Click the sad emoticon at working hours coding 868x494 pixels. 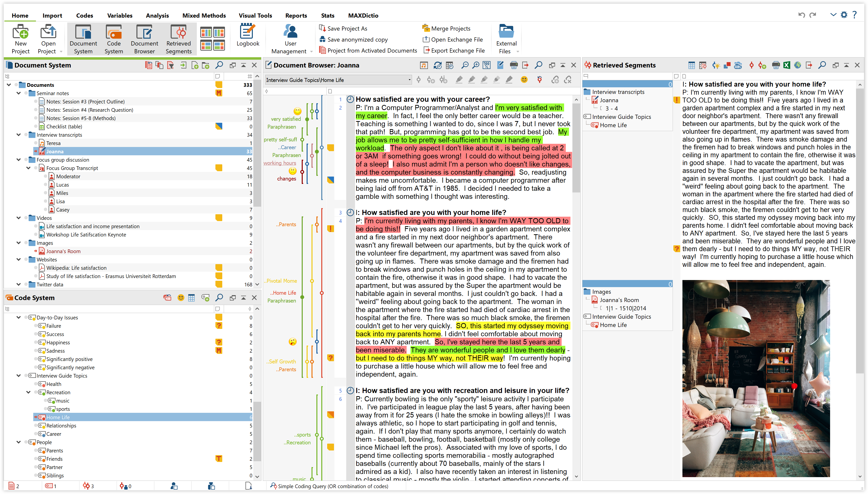[292, 171]
